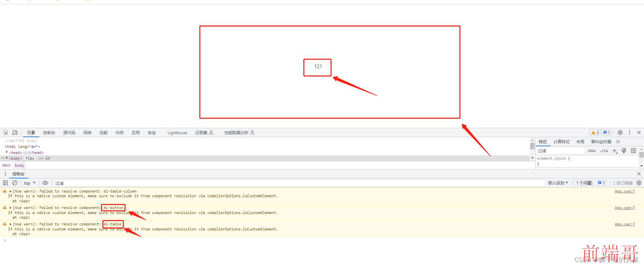Switch to the 控制台 tab in top bar
The image size is (644, 266).
(x=49, y=133)
